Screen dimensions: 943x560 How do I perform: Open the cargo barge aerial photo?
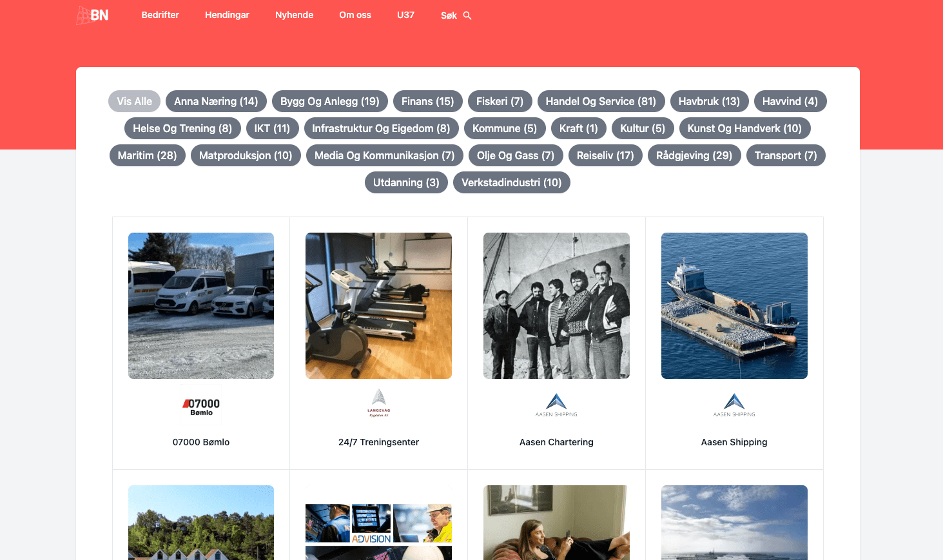(x=734, y=305)
